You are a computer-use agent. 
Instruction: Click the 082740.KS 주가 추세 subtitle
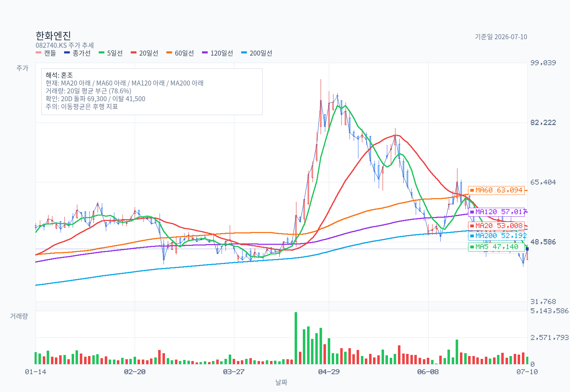(65, 45)
